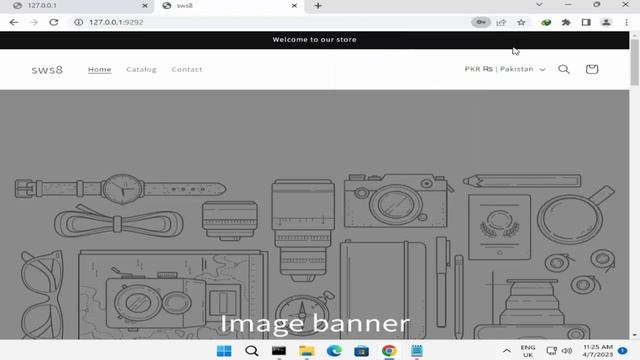Image resolution: width=640 pixels, height=360 pixels.
Task: Open the notification count badge
Action: [x=622, y=350]
